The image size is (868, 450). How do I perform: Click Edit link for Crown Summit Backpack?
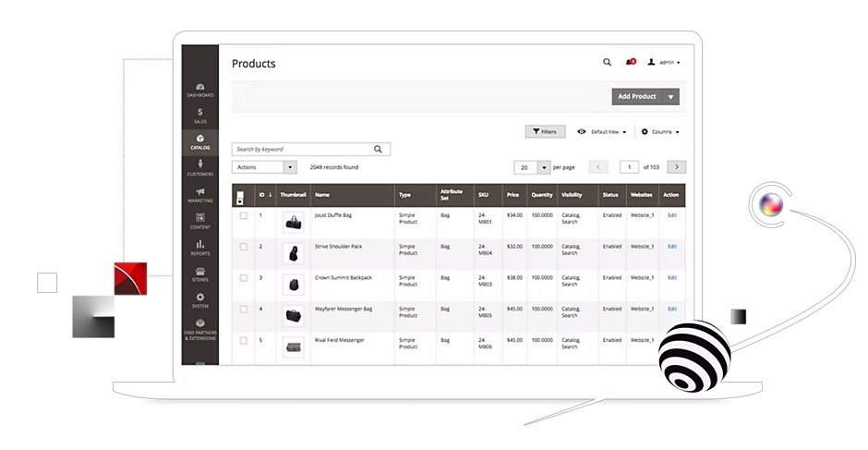click(672, 277)
